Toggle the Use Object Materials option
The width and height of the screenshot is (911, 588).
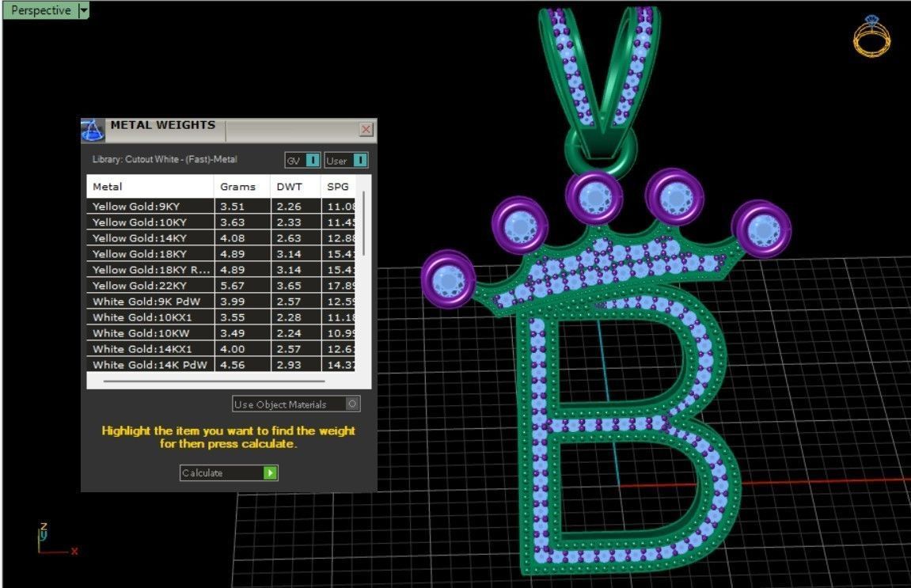click(x=296, y=404)
